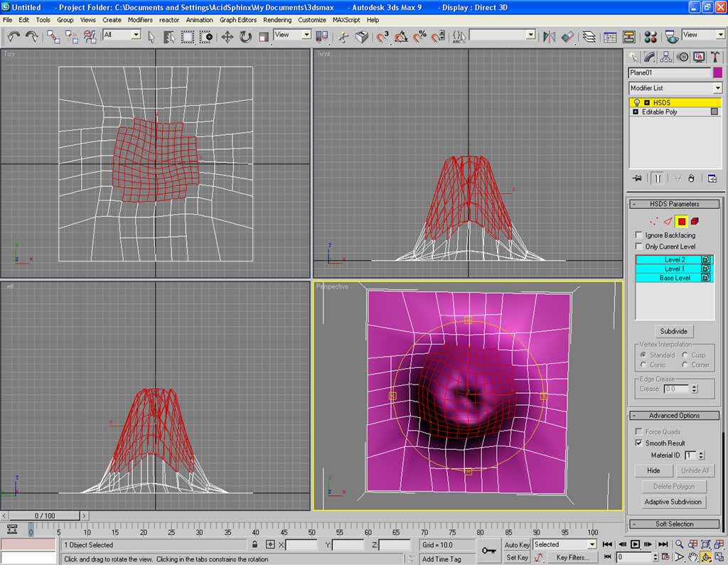The height and width of the screenshot is (565, 728).
Task: Click the Undo arrow icon
Action: [x=14, y=36]
